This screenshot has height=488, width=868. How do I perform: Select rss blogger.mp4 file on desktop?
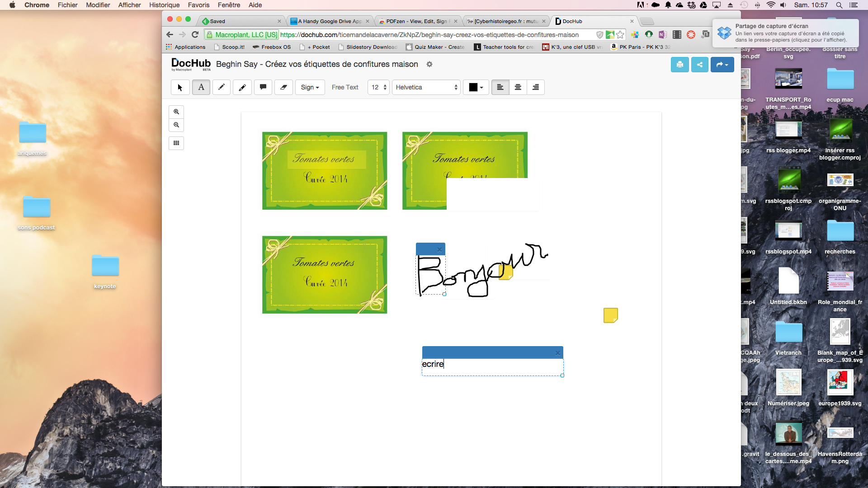pos(788,136)
